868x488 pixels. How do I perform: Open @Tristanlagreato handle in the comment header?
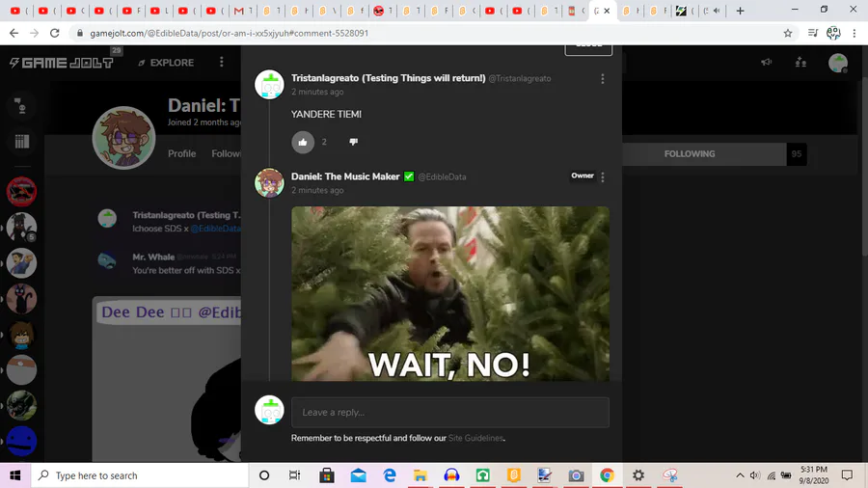[x=519, y=78]
